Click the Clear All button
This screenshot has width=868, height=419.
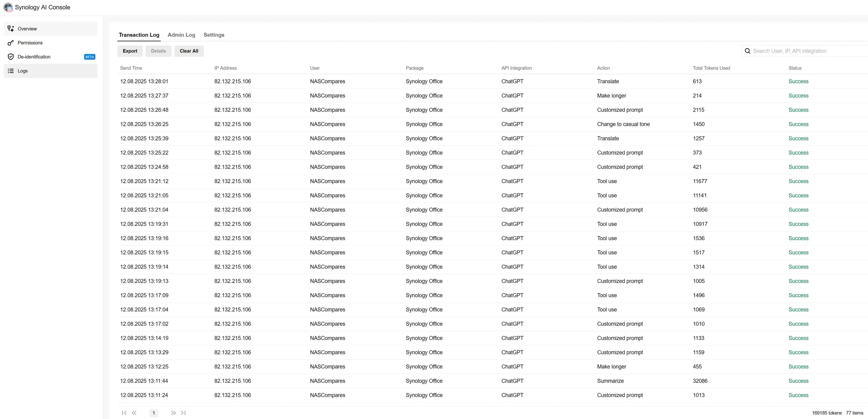pyautogui.click(x=189, y=51)
